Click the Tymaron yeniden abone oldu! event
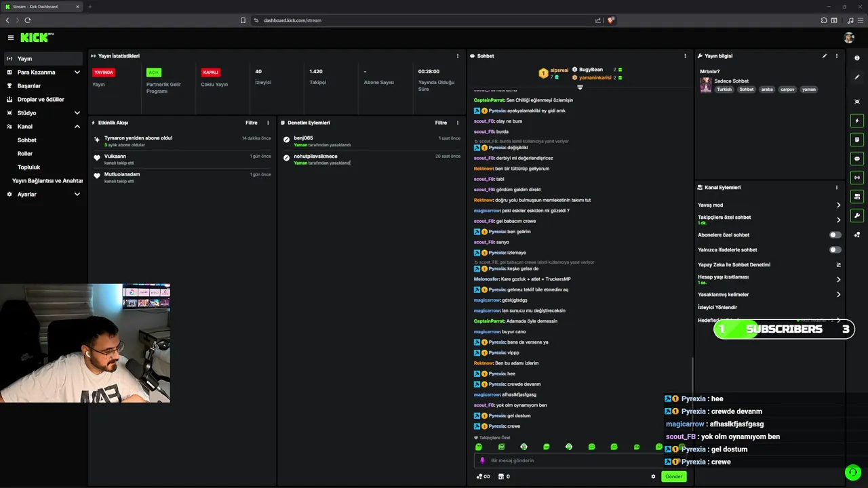 [182, 141]
